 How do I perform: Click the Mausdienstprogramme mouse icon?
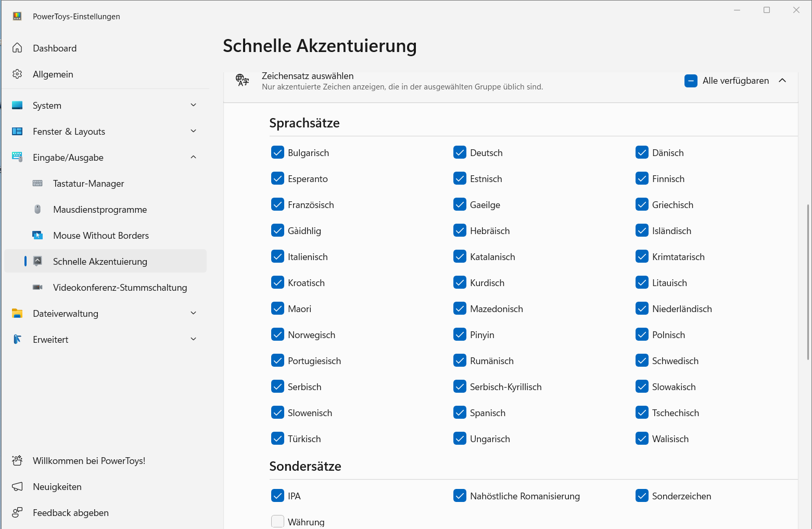37,210
